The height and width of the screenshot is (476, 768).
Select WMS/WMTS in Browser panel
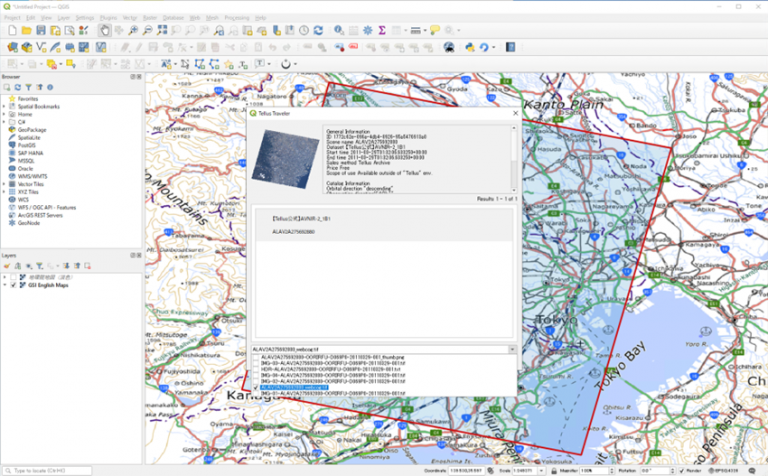click(x=32, y=176)
